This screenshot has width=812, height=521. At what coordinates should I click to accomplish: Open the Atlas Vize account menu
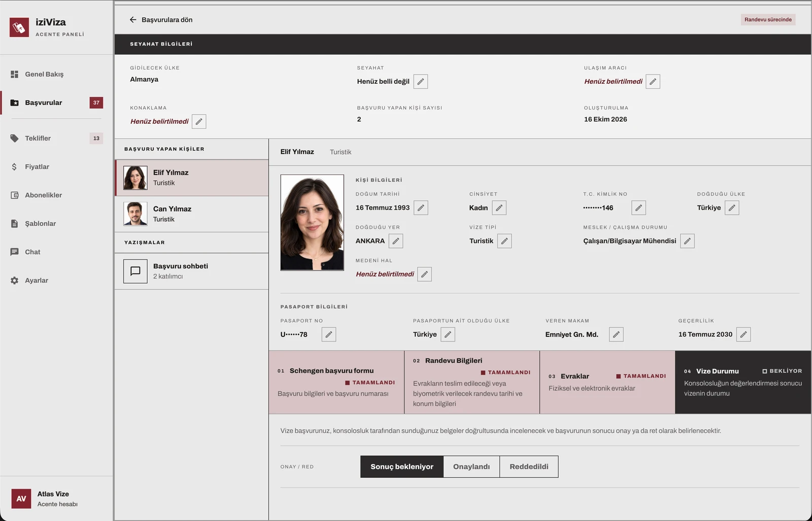(x=56, y=499)
